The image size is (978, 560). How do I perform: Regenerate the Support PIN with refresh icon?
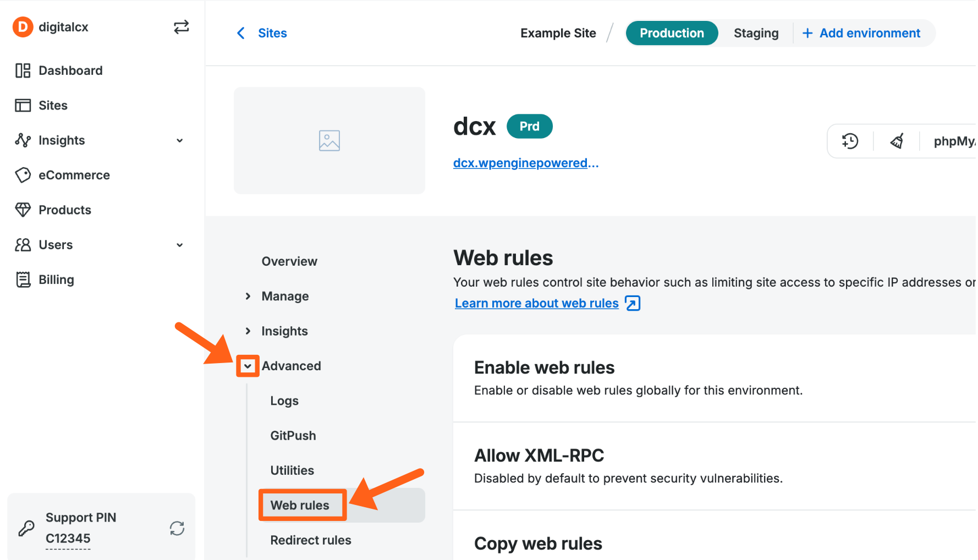pos(177,529)
